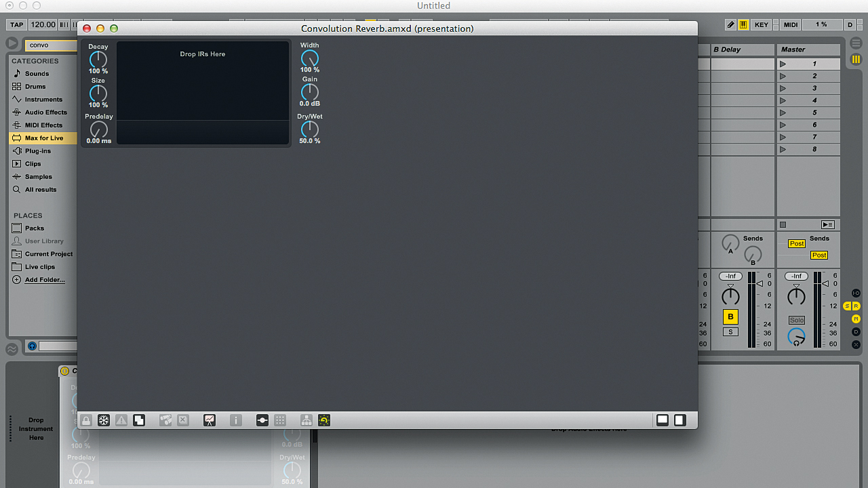
Task: Click the blue headphone cue volume knob
Action: (x=796, y=337)
